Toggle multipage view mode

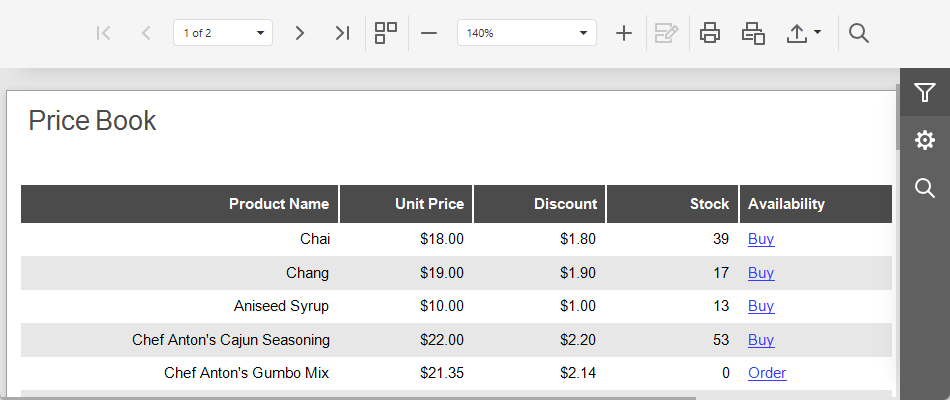click(x=386, y=33)
